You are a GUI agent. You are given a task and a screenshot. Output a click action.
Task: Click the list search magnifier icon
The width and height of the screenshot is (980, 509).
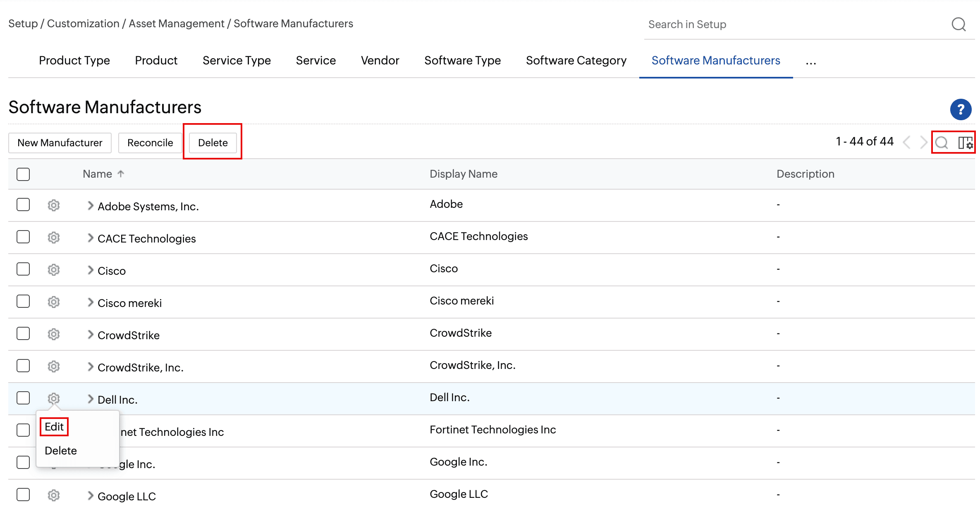941,143
